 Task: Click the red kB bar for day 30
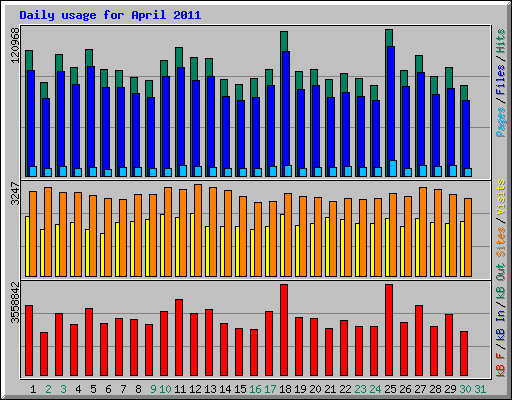pos(464,354)
